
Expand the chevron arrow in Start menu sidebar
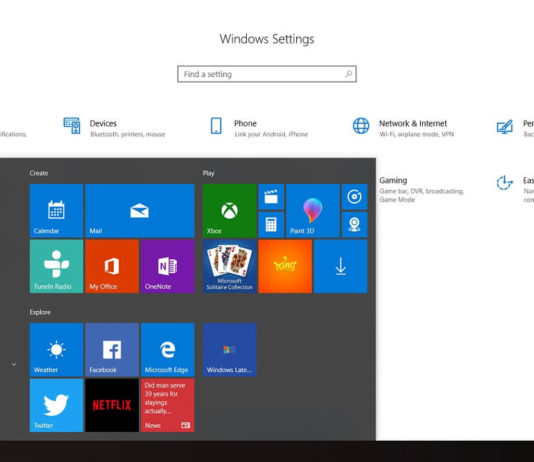pyautogui.click(x=14, y=364)
